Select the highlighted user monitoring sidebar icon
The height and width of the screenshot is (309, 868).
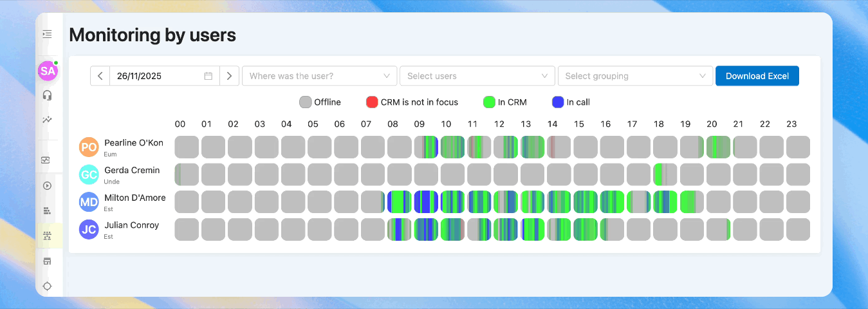point(47,236)
